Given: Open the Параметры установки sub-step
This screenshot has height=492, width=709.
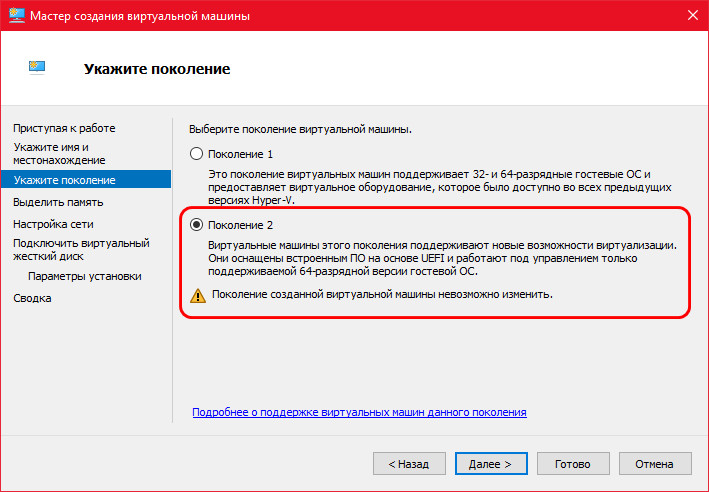Looking at the screenshot, I should pos(85,276).
